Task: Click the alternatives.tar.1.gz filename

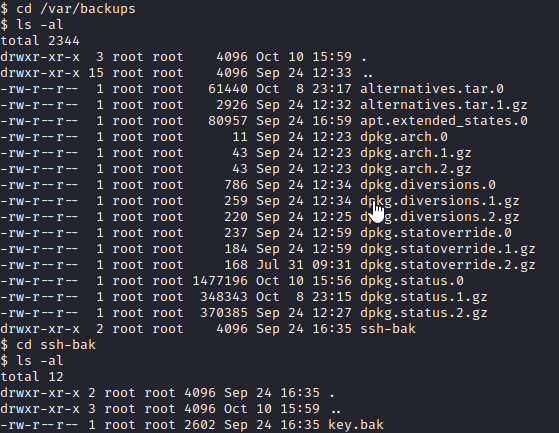Action: [x=443, y=105]
